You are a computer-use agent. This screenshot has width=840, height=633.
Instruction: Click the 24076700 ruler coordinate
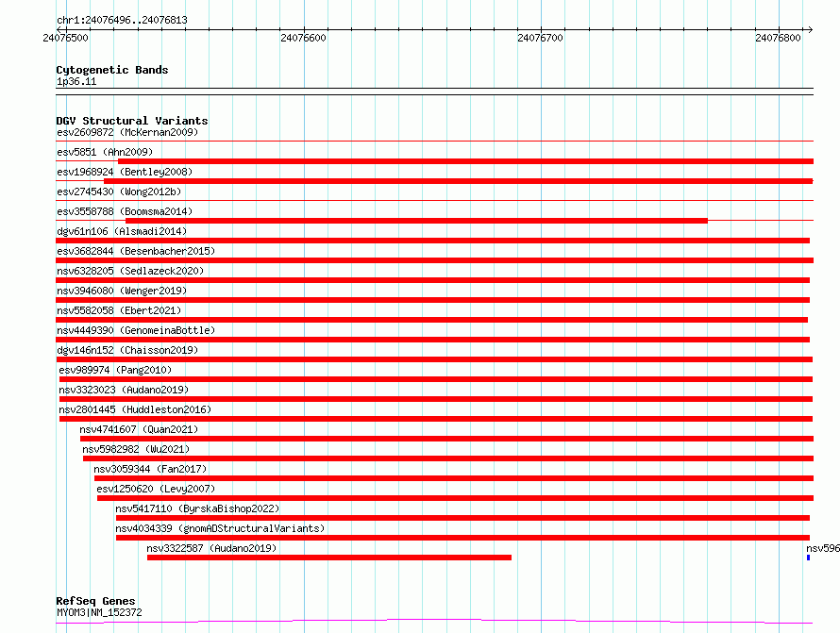point(540,38)
